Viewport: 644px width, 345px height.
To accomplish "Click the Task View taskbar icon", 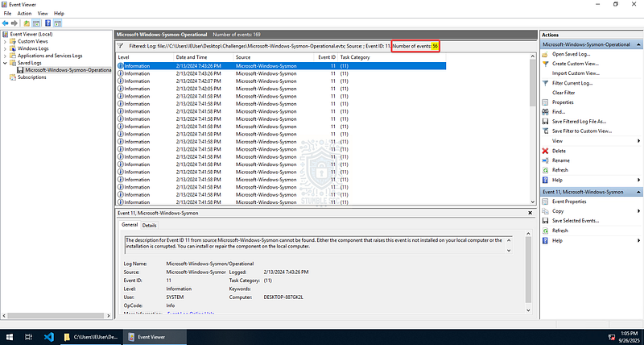I will pos(28,337).
